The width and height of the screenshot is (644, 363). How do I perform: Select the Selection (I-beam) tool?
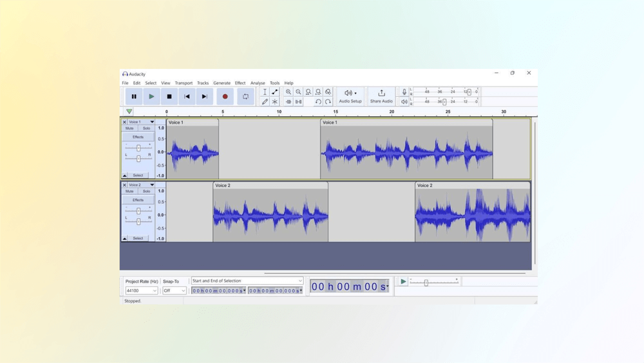[x=265, y=92]
